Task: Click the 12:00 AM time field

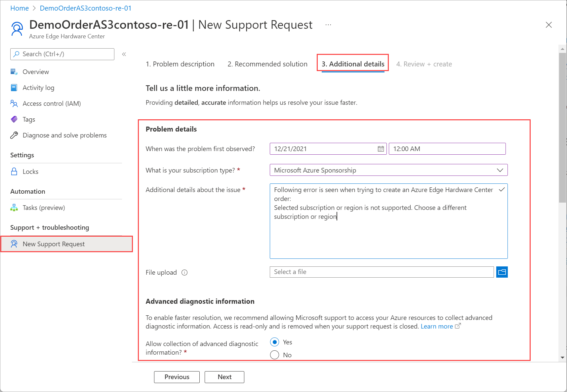Action: point(447,149)
